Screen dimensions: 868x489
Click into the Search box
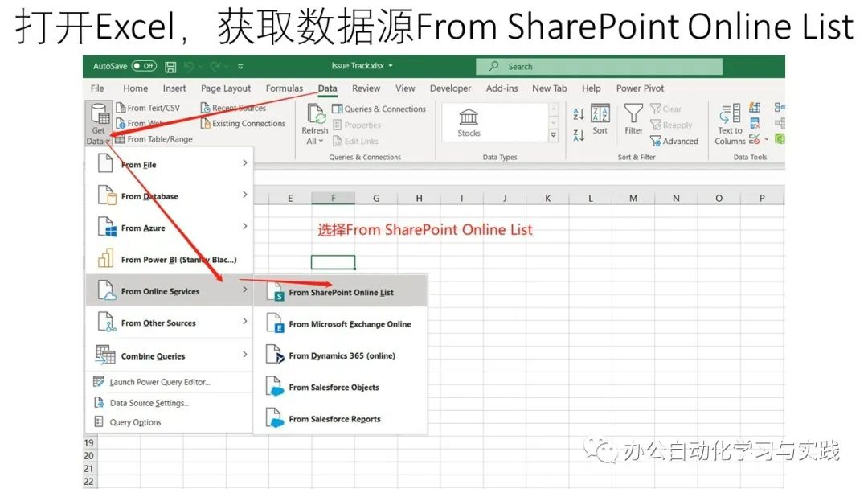(599, 67)
